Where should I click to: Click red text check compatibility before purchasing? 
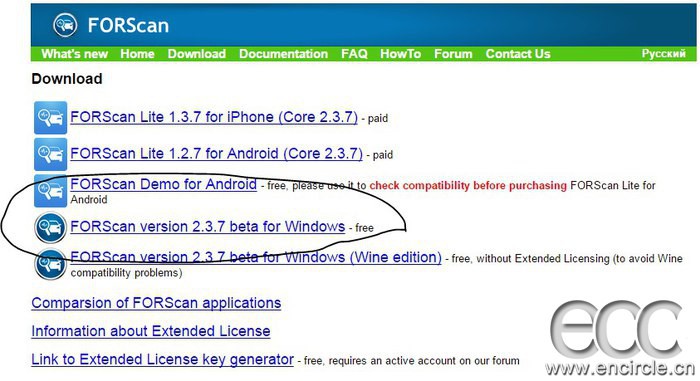468,185
